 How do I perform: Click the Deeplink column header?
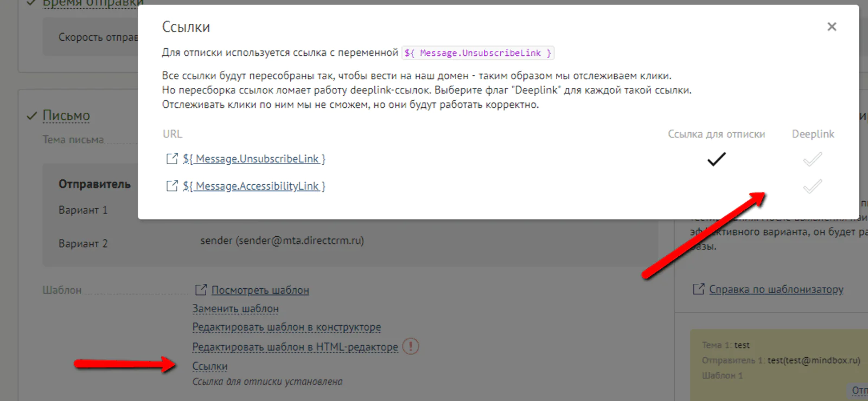click(813, 134)
